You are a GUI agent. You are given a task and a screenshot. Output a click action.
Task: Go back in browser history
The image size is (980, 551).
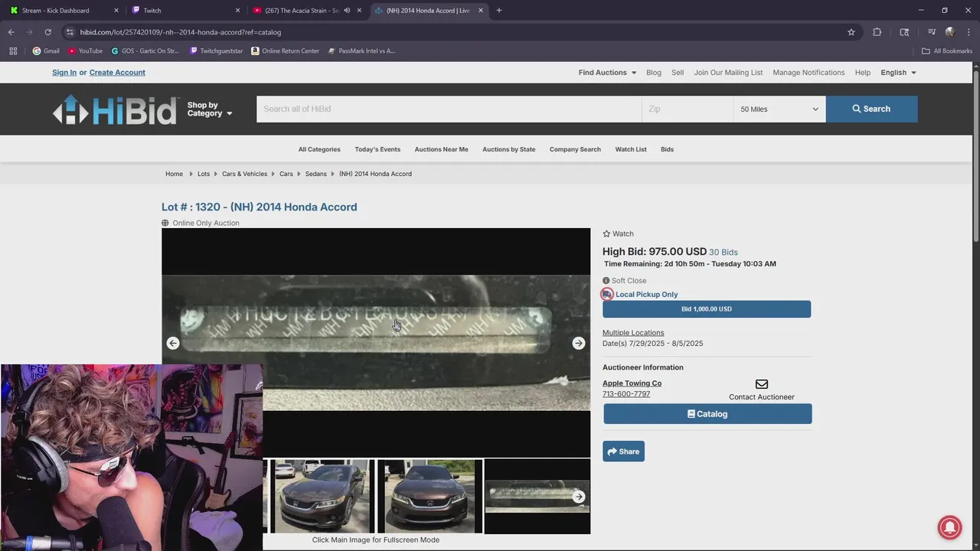pyautogui.click(x=11, y=32)
